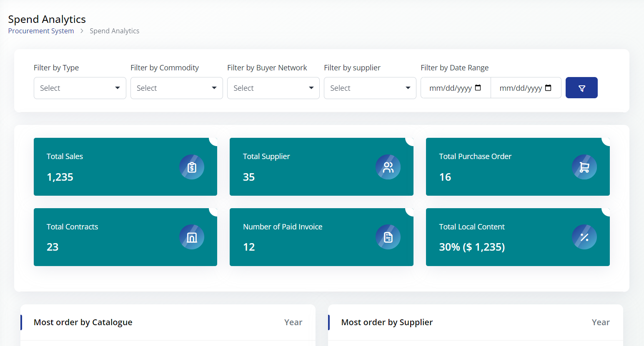Open the end date calendar picker icon
The height and width of the screenshot is (346, 644).
coord(548,88)
